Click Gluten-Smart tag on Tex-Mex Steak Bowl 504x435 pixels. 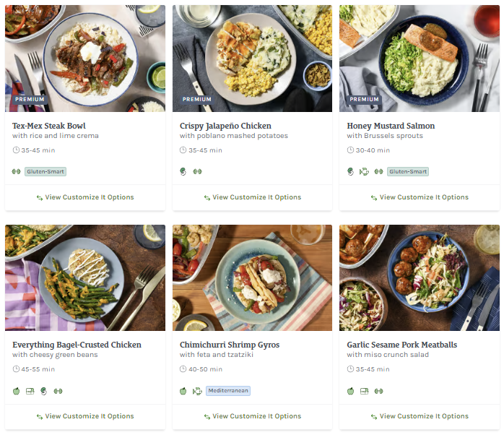45,172
